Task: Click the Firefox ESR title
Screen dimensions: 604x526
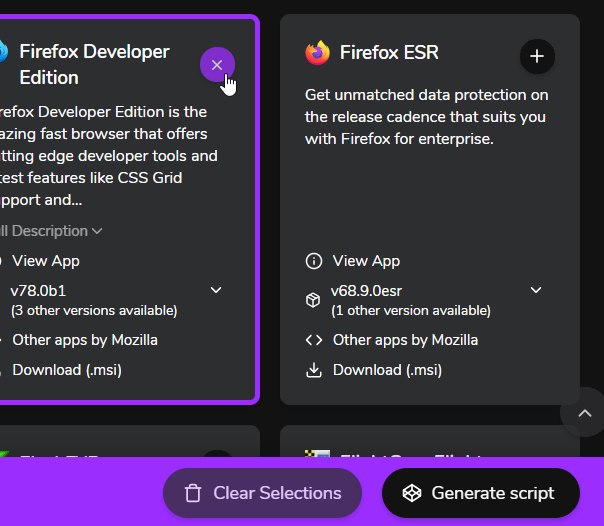Action: point(389,52)
